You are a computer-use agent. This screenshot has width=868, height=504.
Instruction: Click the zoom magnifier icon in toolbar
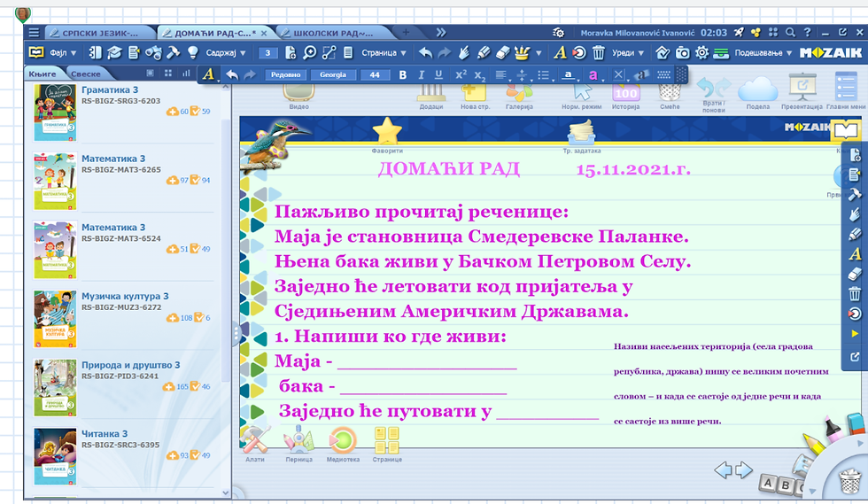(x=309, y=52)
